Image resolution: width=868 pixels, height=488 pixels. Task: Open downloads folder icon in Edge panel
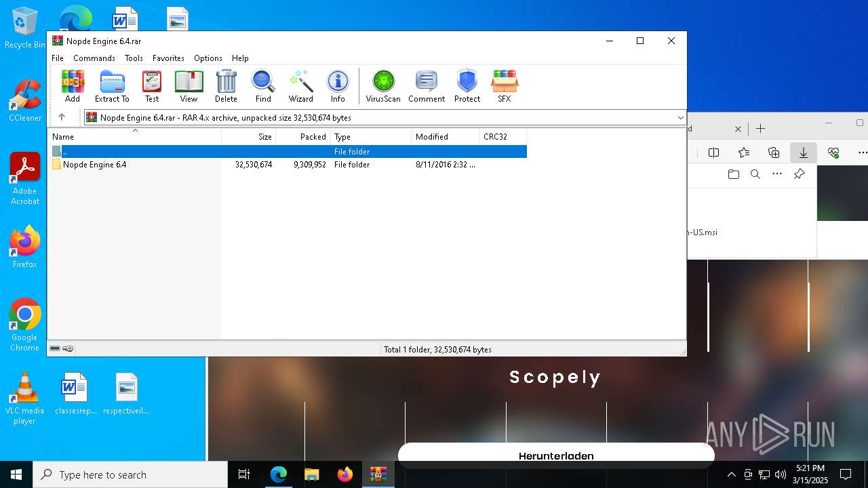(x=733, y=174)
